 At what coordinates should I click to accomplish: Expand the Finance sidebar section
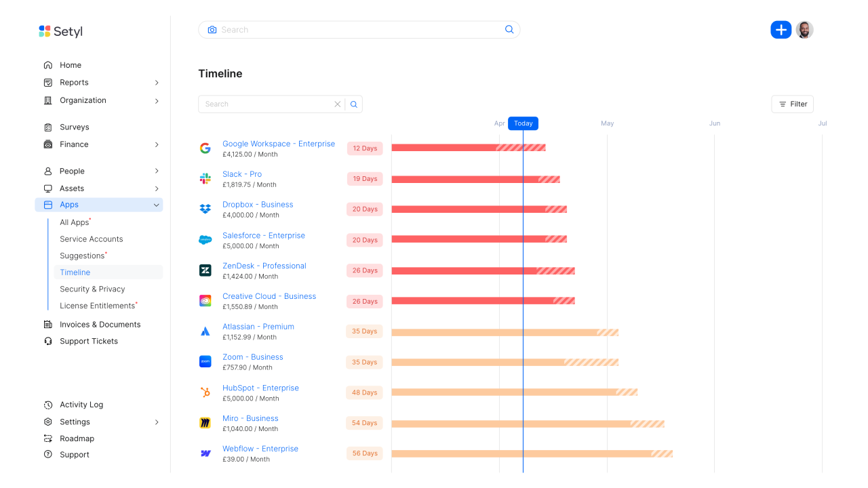[157, 144]
